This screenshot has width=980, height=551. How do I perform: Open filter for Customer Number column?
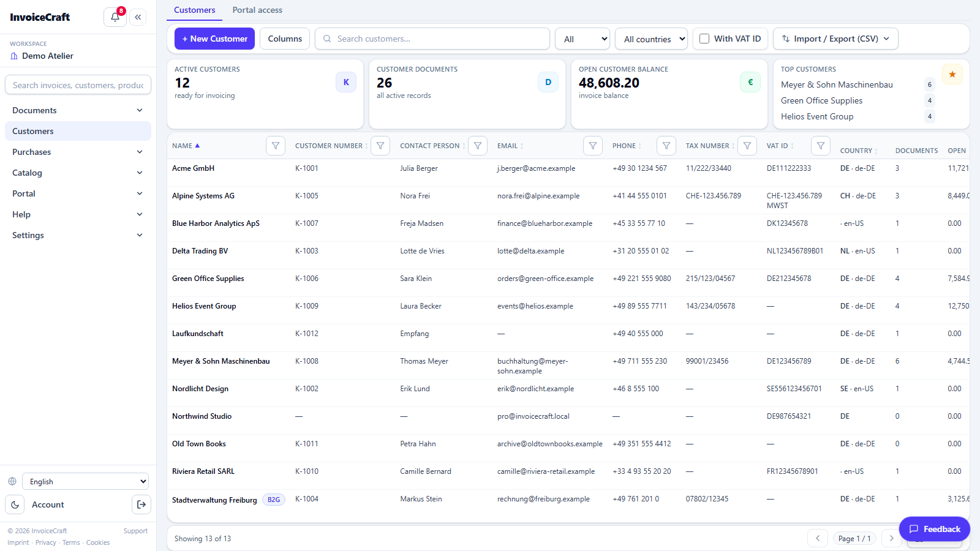(380, 146)
